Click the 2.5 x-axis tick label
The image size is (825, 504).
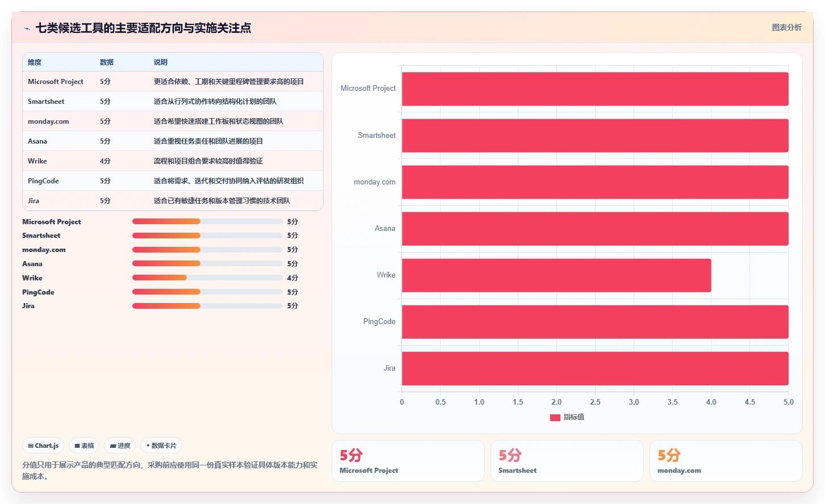(x=595, y=402)
